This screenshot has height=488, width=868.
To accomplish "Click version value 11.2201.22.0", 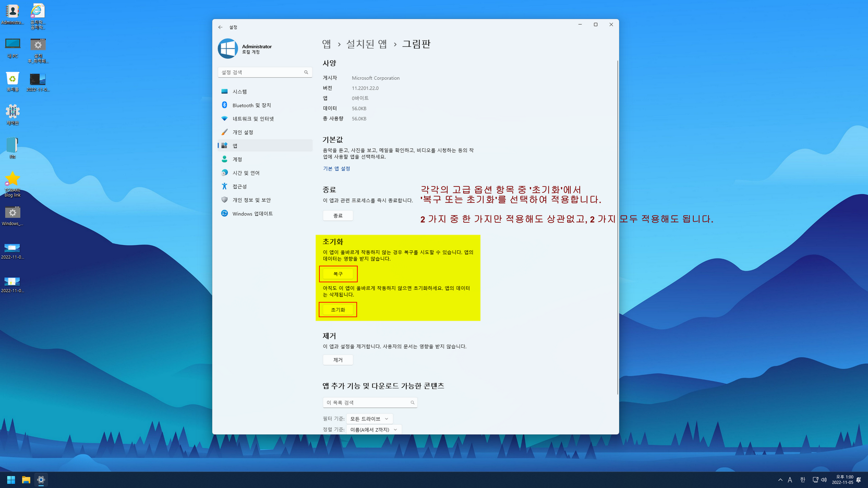I will (x=365, y=88).
